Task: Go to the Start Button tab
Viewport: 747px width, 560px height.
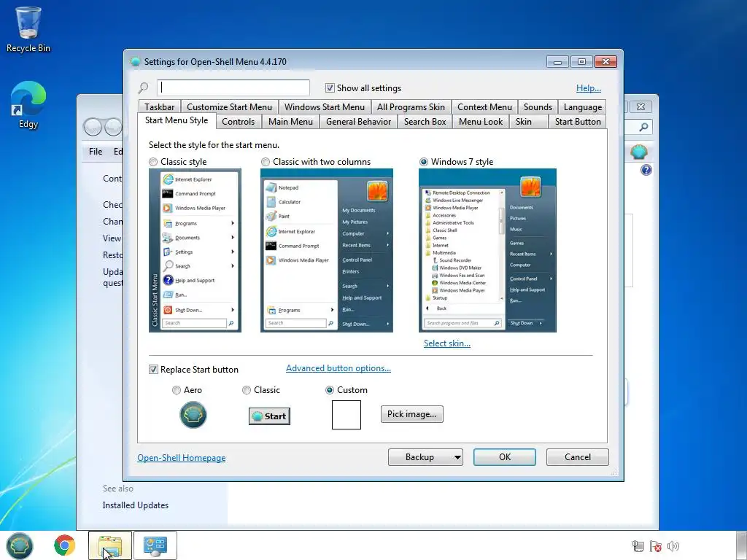Action: (578, 122)
